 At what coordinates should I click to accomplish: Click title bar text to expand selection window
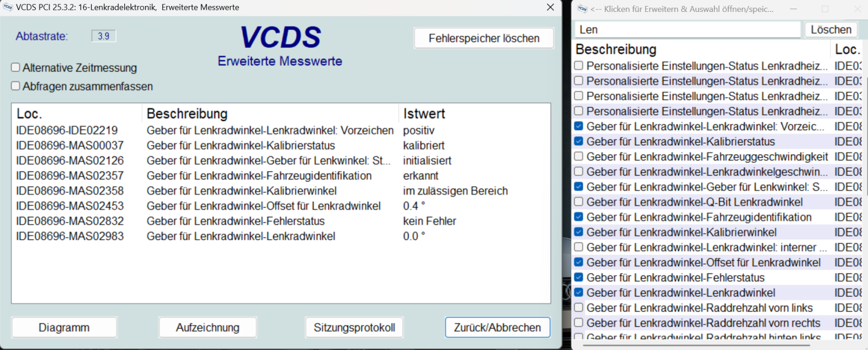pos(682,9)
